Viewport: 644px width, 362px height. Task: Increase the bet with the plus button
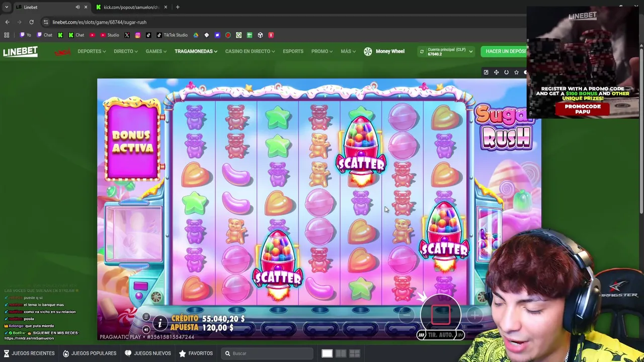475,316
